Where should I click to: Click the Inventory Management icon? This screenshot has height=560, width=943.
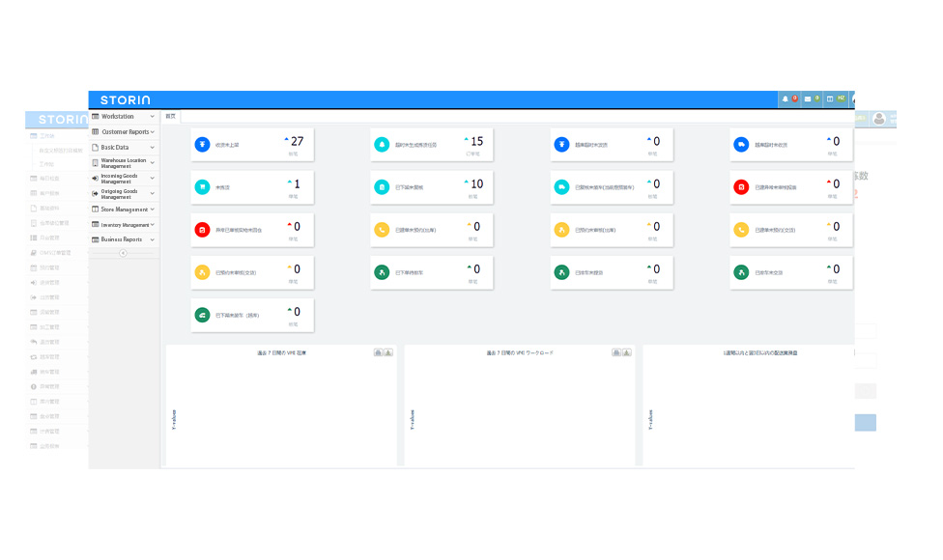tap(95, 224)
